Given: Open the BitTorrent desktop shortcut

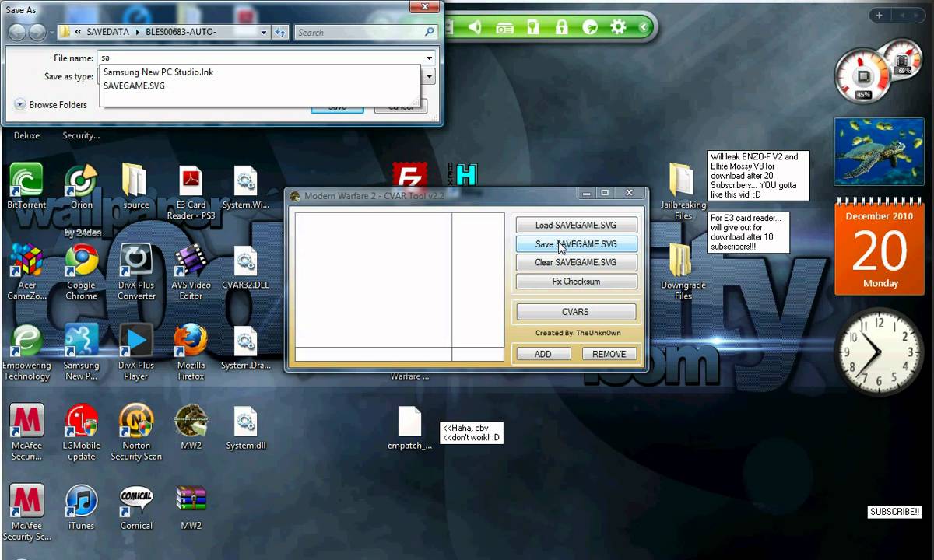Looking at the screenshot, I should 26,187.
